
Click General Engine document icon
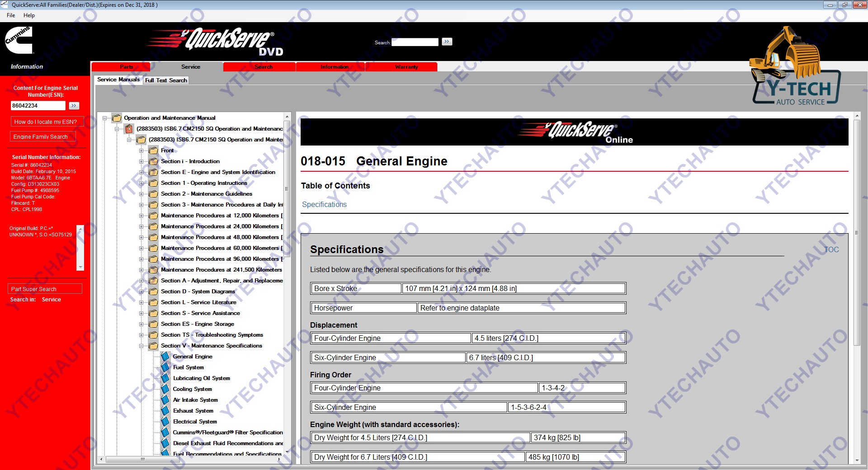(x=165, y=357)
